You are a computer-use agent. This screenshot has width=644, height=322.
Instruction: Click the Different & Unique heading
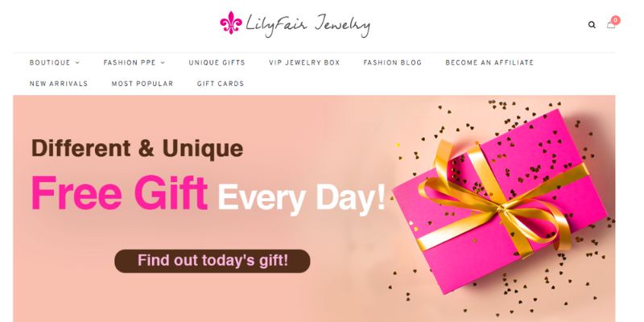pos(137,148)
